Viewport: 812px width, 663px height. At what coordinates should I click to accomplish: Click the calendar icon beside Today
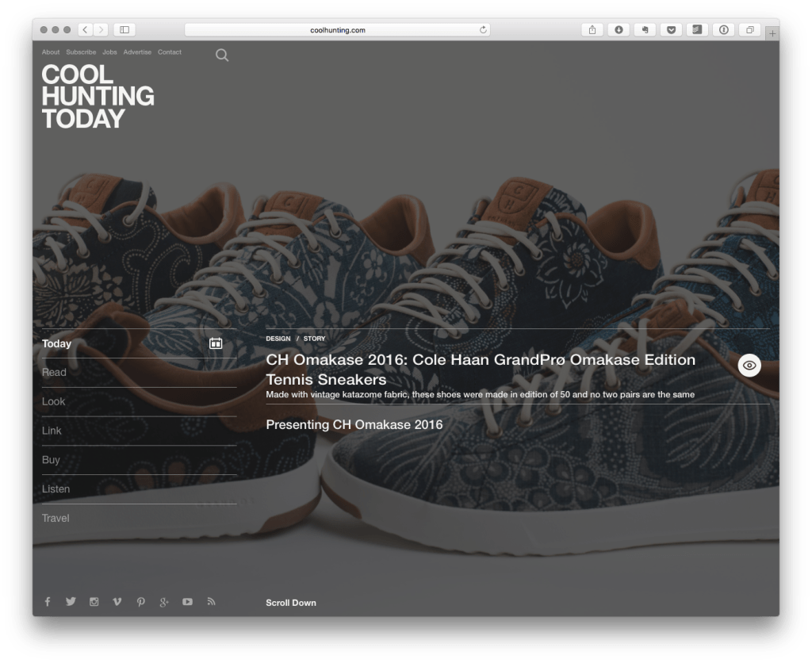click(215, 343)
